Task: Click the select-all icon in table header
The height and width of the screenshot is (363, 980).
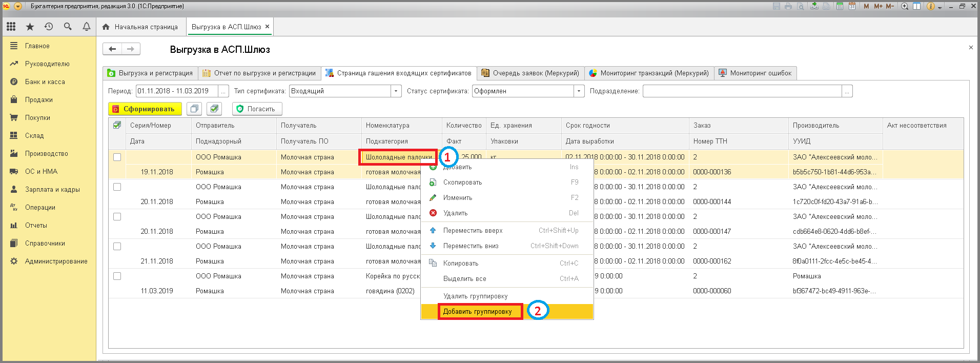Action: (117, 125)
